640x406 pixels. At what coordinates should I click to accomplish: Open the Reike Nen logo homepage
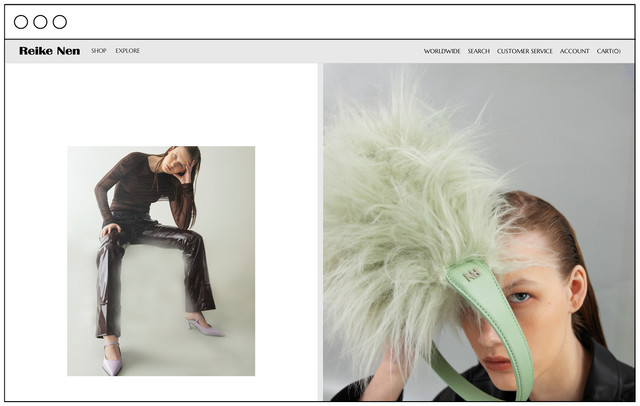[x=49, y=51]
